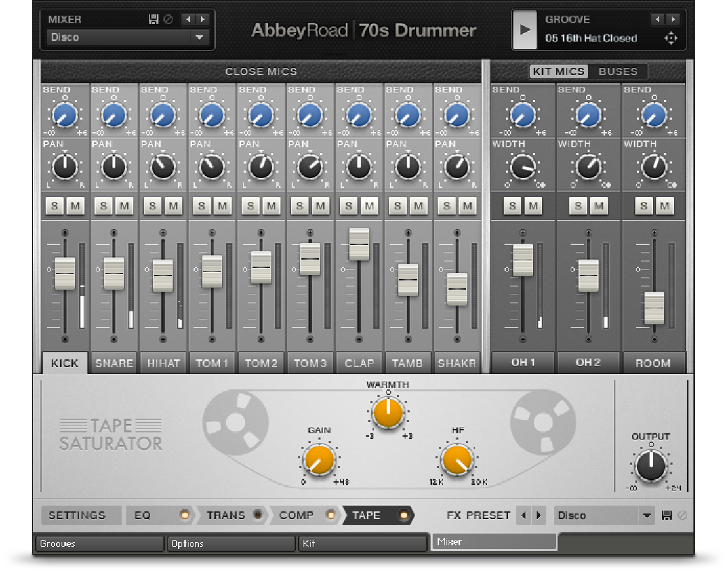
Task: Solo the CLAP channel
Action: point(349,206)
